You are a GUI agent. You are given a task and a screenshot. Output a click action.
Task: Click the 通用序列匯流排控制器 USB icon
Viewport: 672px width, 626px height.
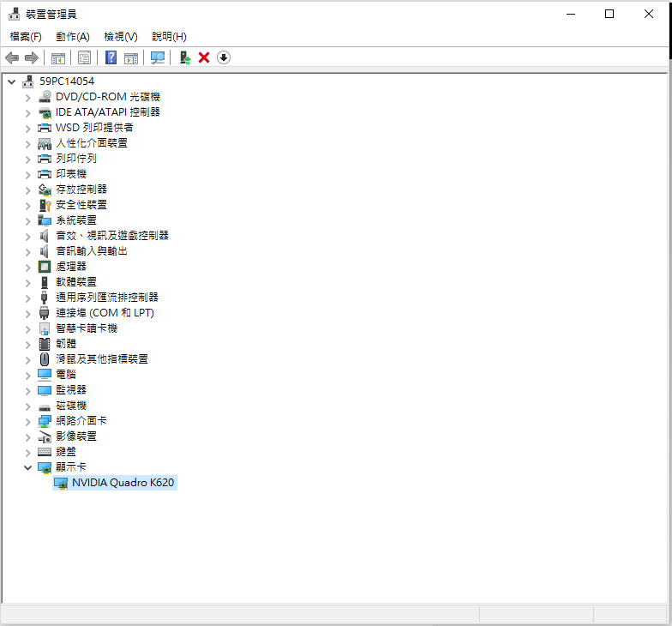(45, 298)
